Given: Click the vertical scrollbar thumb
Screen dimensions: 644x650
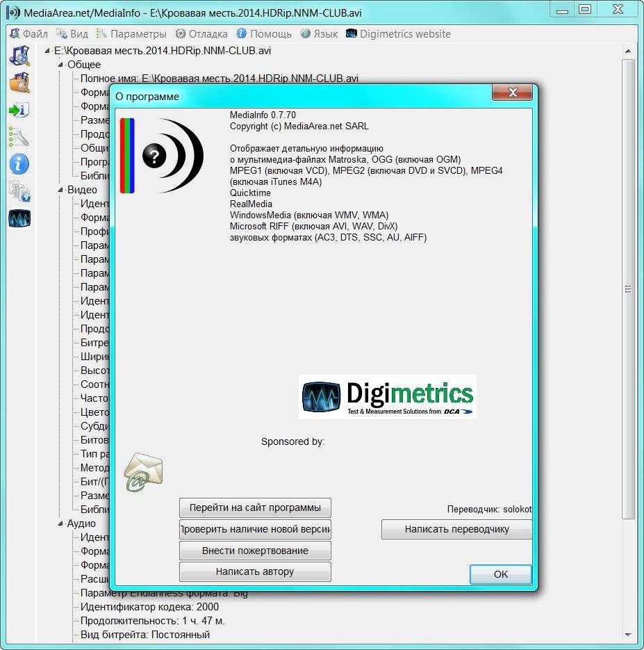Looking at the screenshot, I should (628, 289).
